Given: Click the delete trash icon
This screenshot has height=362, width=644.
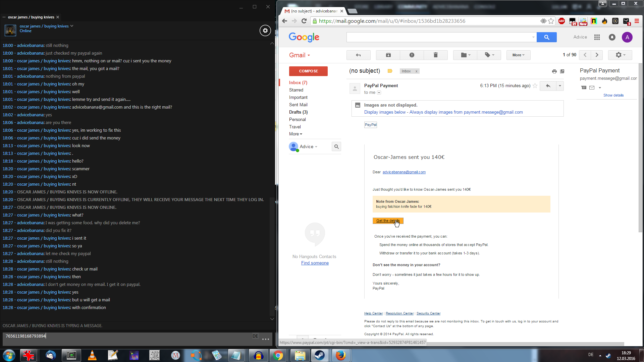Looking at the screenshot, I should click(435, 55).
